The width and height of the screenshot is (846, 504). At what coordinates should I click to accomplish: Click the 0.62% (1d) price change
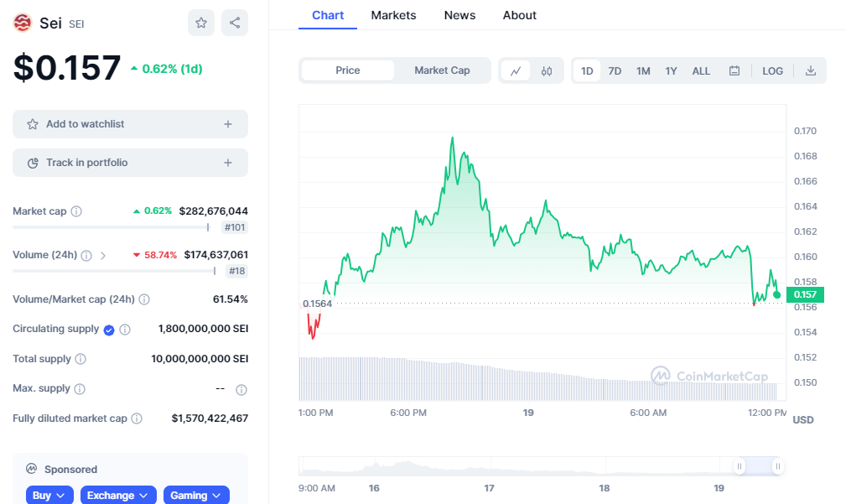167,69
